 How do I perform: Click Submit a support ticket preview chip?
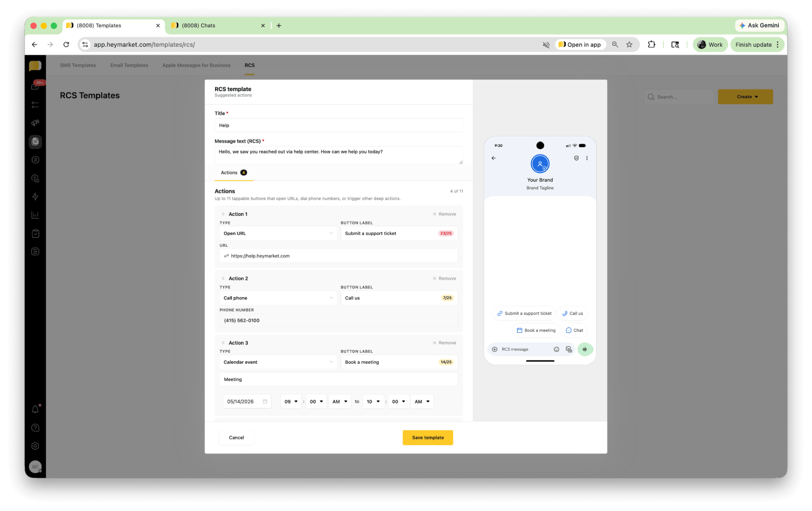[524, 313]
